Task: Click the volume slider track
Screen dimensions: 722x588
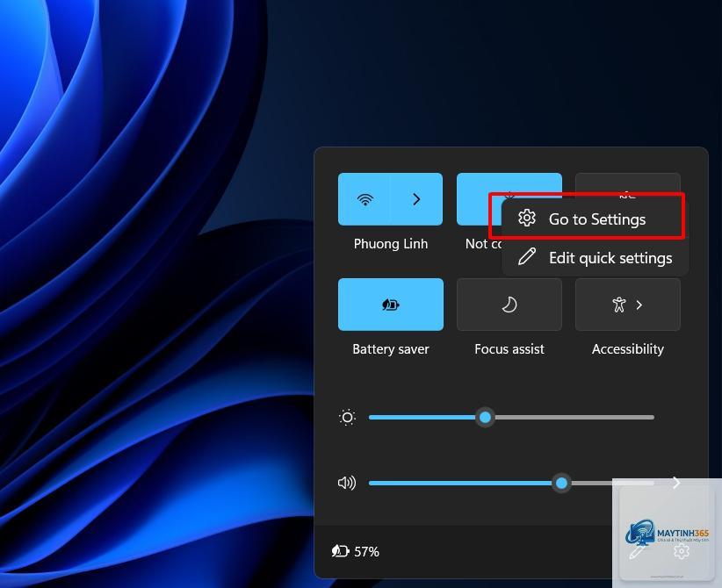Action: coord(511,483)
